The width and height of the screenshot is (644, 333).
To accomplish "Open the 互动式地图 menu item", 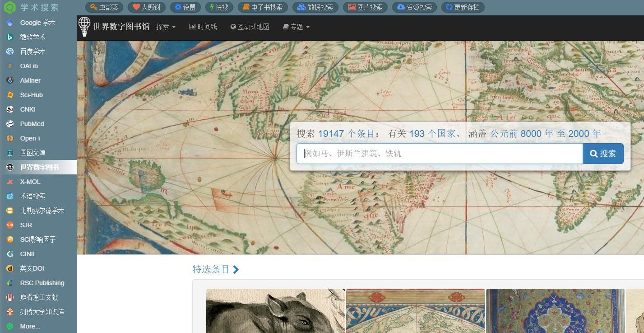I will tap(250, 27).
